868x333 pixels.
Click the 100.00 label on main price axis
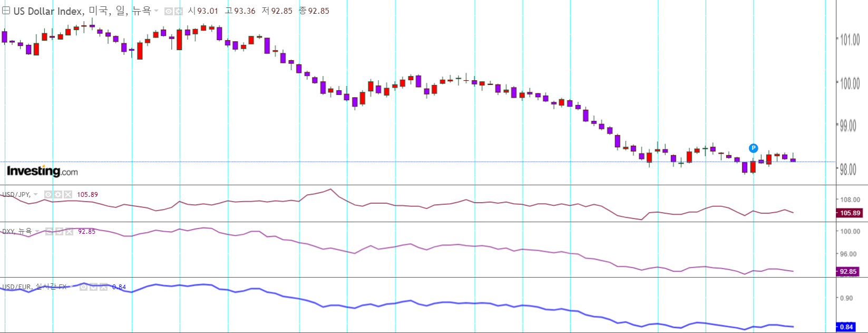(850, 83)
